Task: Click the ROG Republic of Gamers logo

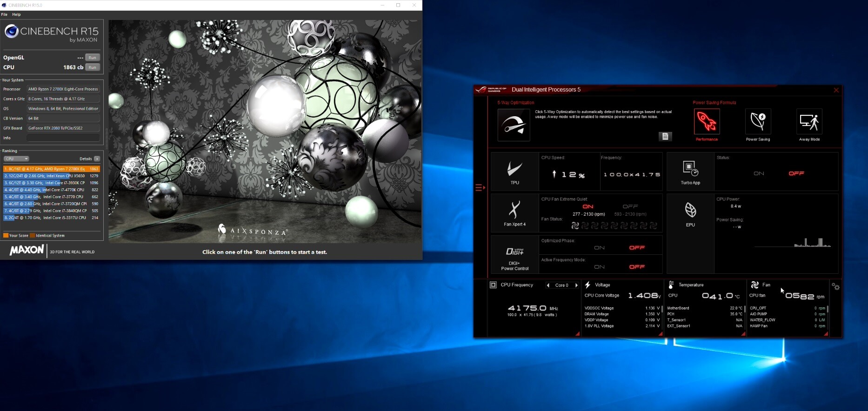Action: pos(491,90)
